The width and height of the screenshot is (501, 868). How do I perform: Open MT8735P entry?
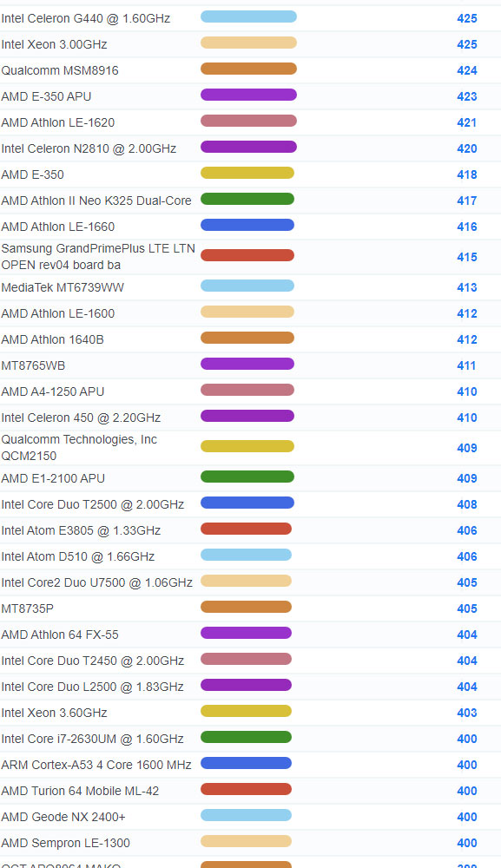tap(28, 608)
